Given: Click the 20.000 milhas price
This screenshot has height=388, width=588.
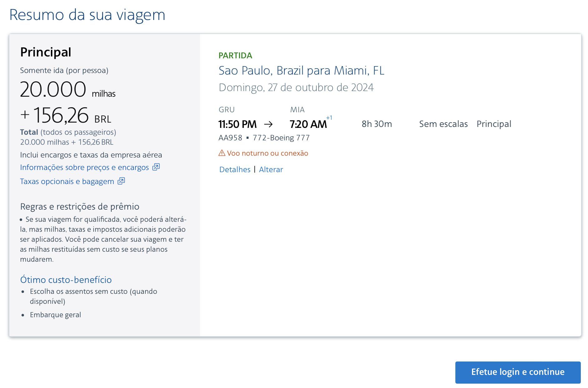Looking at the screenshot, I should click(67, 90).
